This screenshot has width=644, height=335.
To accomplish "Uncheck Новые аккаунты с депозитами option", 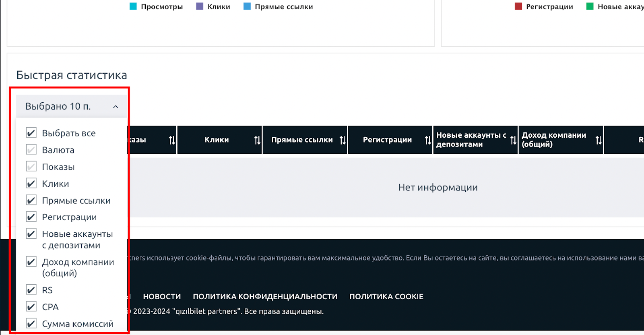I will point(31,234).
